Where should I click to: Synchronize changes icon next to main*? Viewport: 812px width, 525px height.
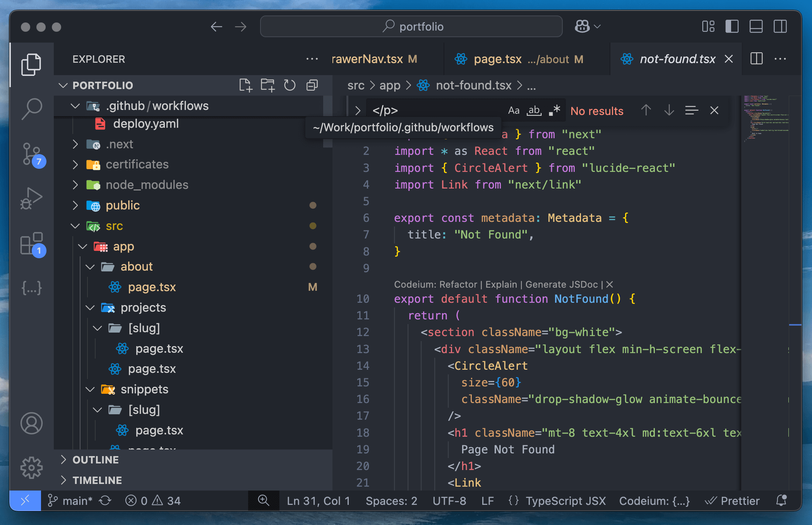[105, 501]
